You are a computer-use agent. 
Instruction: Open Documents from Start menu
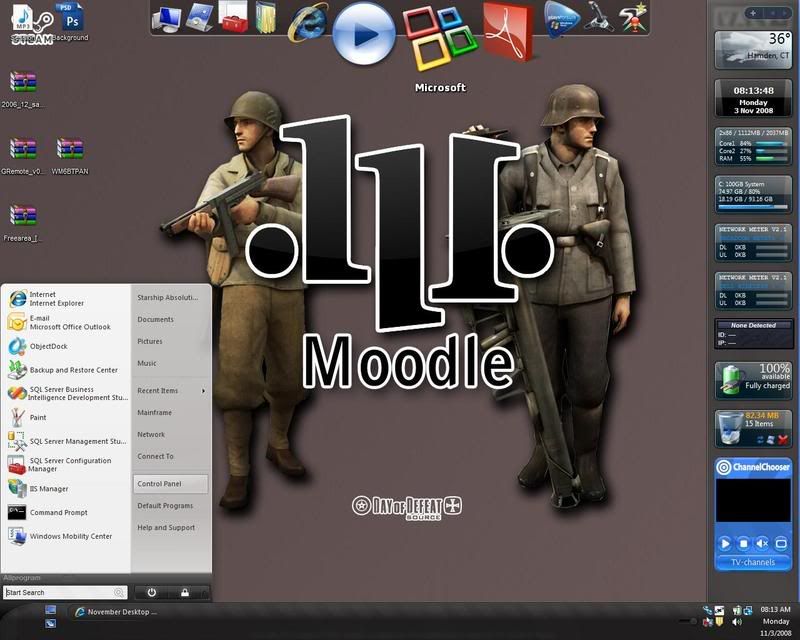(170, 319)
